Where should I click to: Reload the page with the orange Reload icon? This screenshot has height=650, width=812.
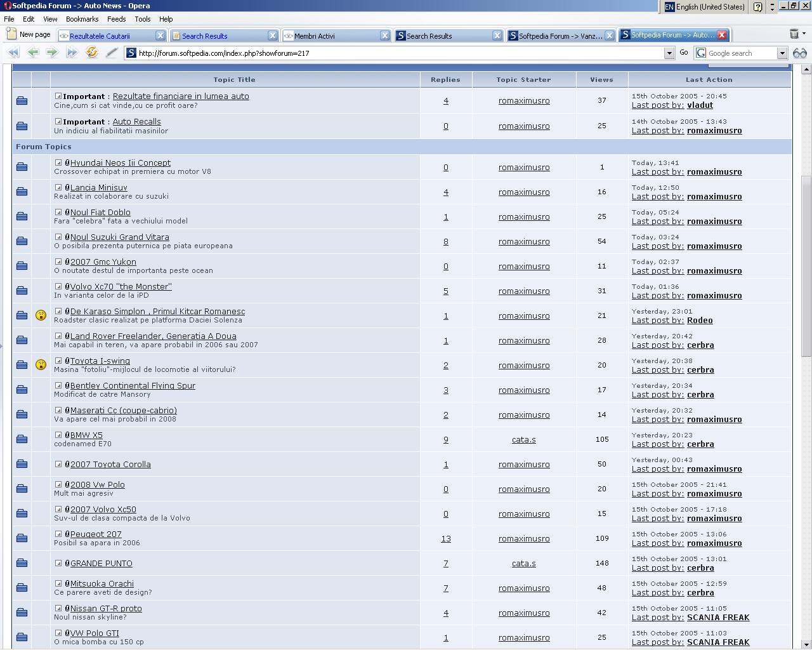point(92,53)
